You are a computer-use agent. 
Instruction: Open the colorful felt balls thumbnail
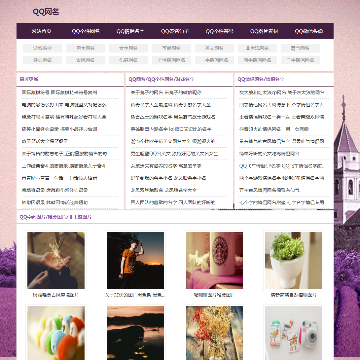pos(56,333)
